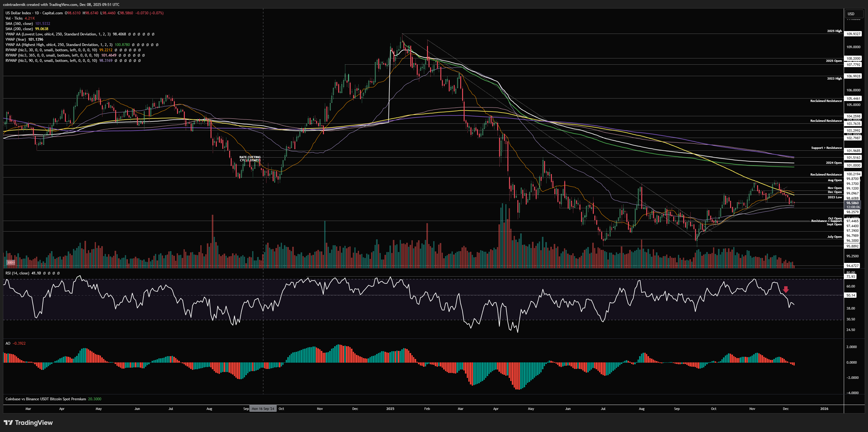Image resolution: width=868 pixels, height=432 pixels.
Task: Click Coinbase vs Binance Spot Premium legend
Action: point(45,399)
